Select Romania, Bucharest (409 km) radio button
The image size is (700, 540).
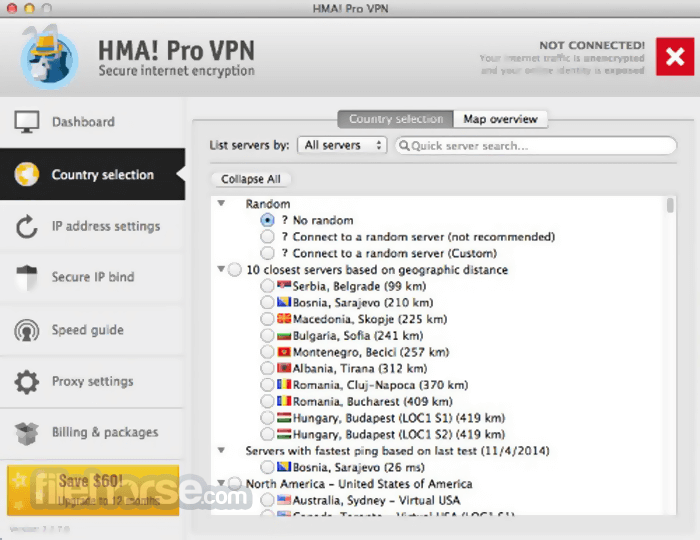point(267,401)
